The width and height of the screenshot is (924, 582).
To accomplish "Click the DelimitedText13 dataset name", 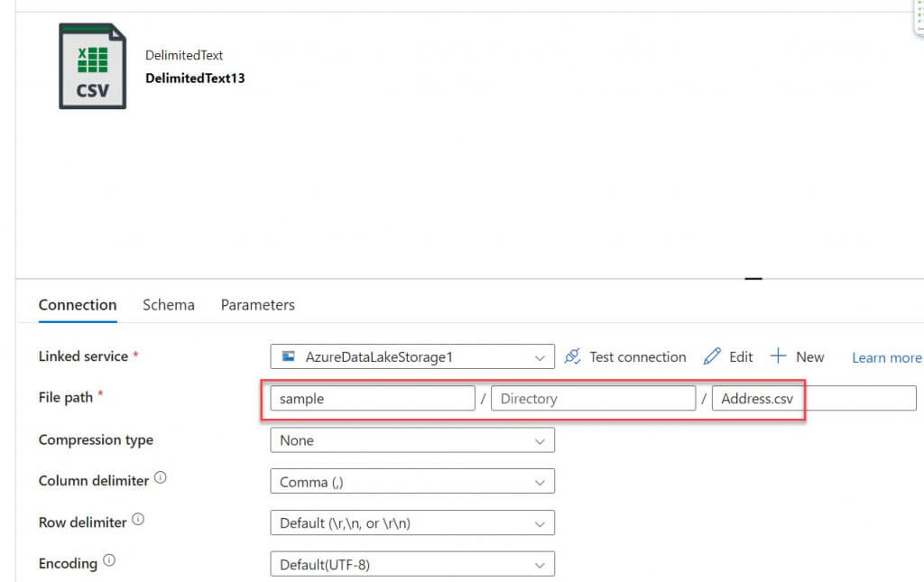I will point(195,78).
